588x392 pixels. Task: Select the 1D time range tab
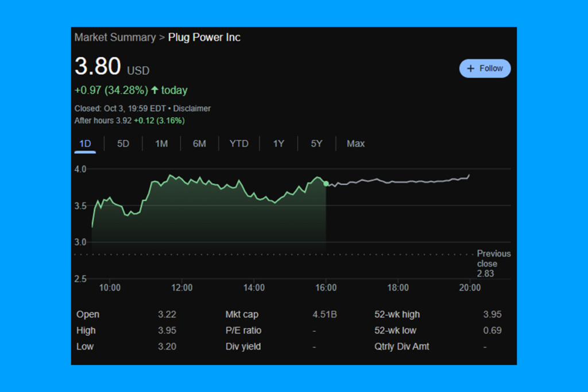(x=85, y=143)
